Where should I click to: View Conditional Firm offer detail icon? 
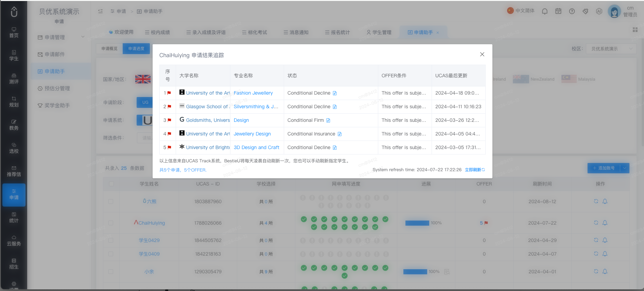[x=328, y=120]
